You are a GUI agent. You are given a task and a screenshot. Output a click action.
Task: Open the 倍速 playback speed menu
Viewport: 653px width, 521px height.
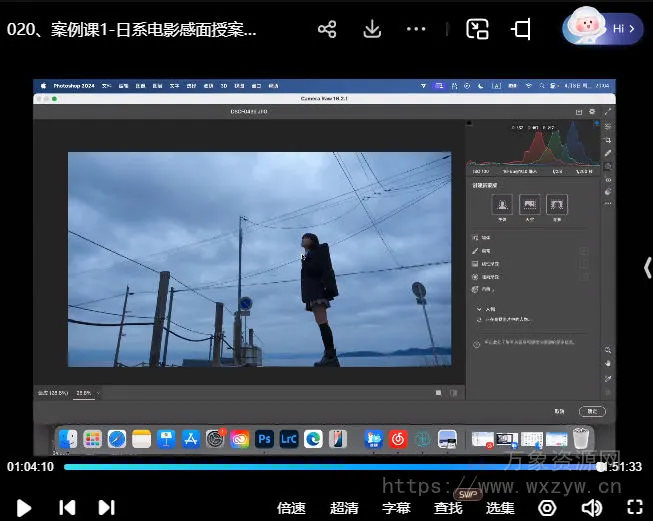(291, 507)
